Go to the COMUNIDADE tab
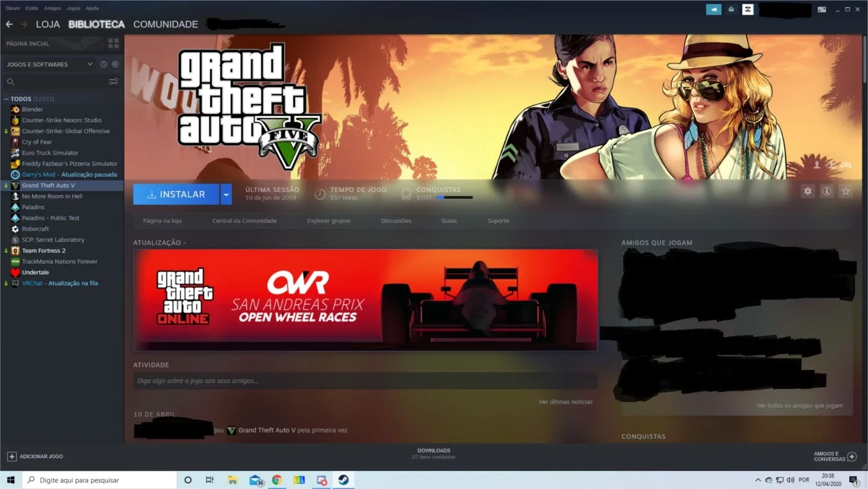 click(166, 24)
